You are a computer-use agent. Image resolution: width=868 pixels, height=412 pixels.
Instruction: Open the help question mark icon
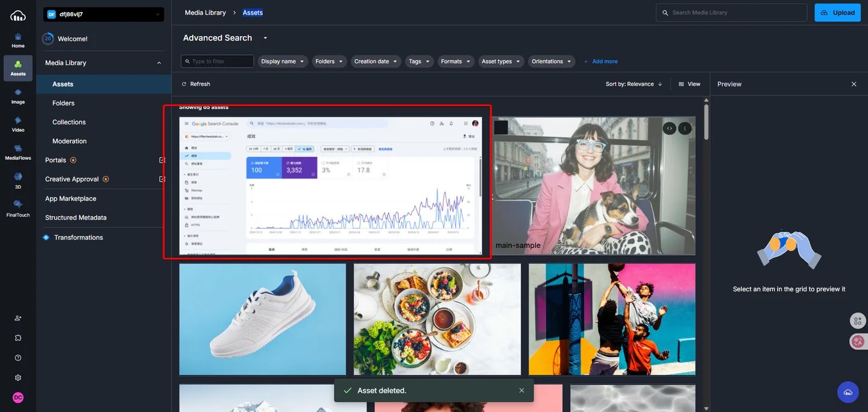(18, 358)
